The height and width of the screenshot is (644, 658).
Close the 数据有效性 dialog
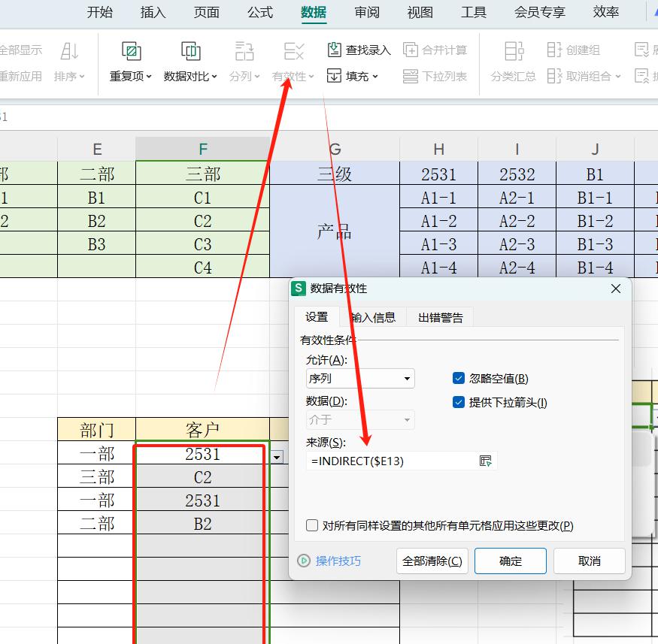(616, 289)
